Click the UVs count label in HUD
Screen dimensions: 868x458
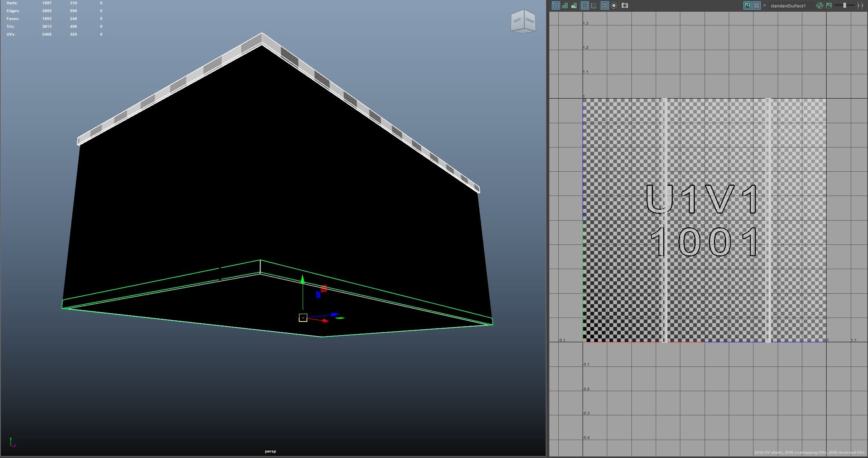pos(11,34)
